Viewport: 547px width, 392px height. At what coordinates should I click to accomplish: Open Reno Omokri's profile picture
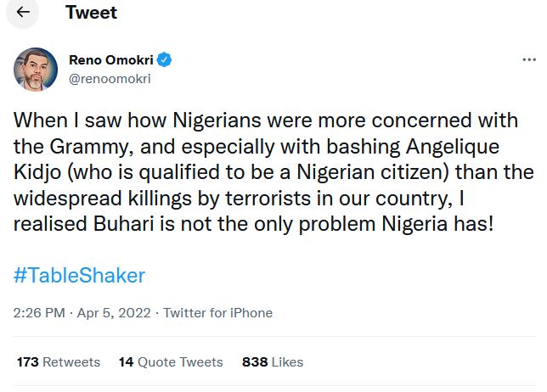point(36,70)
